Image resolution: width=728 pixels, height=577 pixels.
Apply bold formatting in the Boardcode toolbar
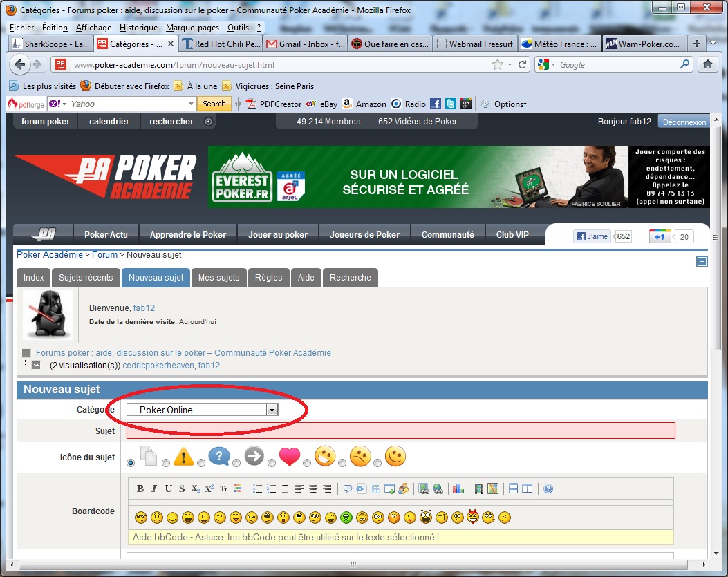(x=140, y=489)
